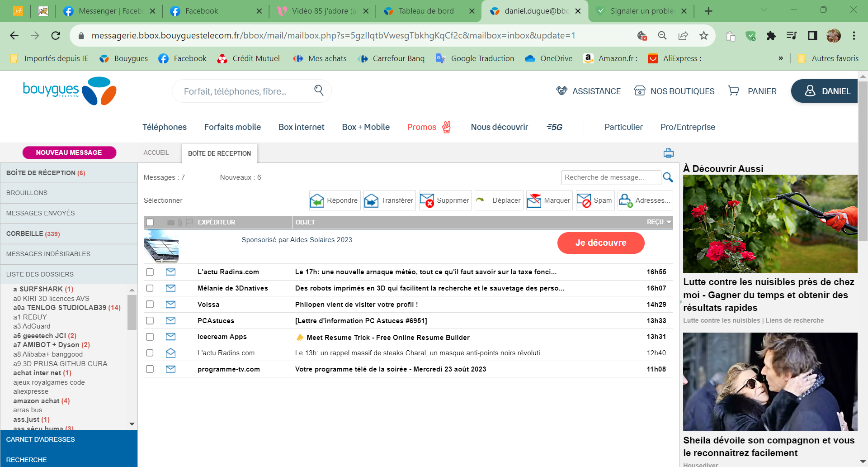Image resolution: width=868 pixels, height=467 pixels.
Task: Expand the hidden bookmarks chevron
Action: click(781, 58)
